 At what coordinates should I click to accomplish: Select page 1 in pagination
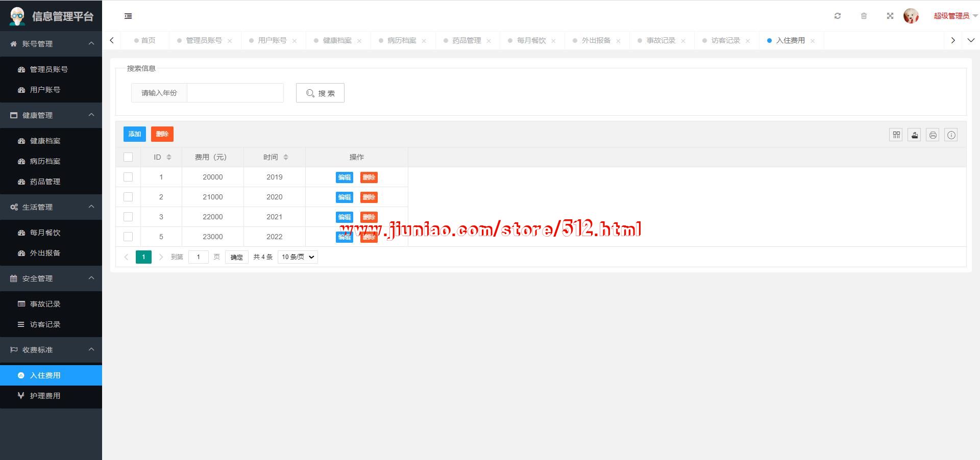coord(143,257)
